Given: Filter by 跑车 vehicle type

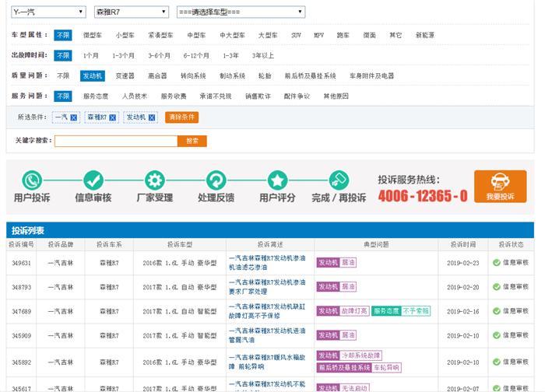Looking at the screenshot, I should click(x=343, y=35).
